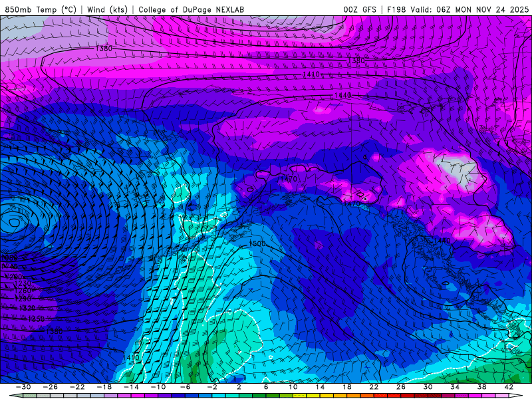
Task: Click the "42" color scale label
Action: coord(508,387)
